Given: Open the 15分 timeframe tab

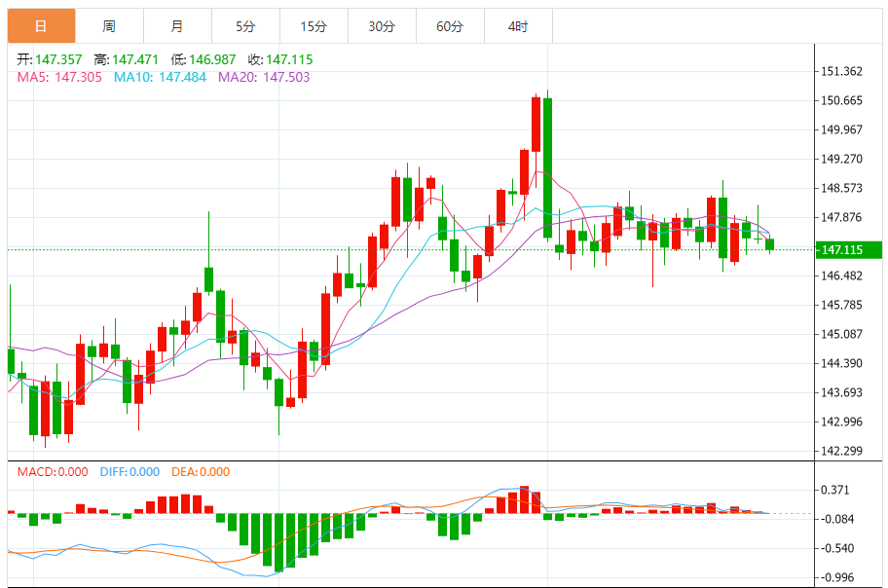Looking at the screenshot, I should click(314, 26).
